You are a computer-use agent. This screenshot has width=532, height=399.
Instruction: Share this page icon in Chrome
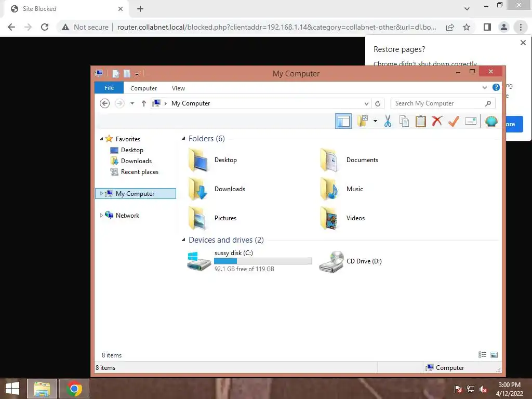point(450,27)
